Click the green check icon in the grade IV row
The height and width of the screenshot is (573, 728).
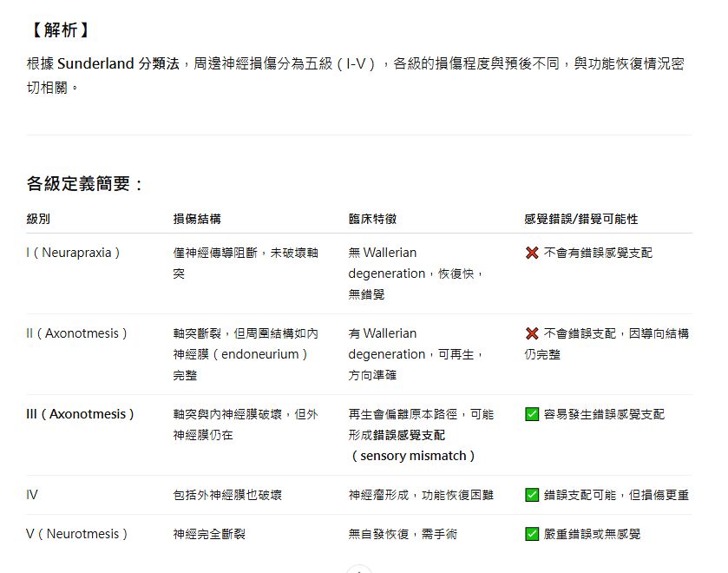point(532,495)
